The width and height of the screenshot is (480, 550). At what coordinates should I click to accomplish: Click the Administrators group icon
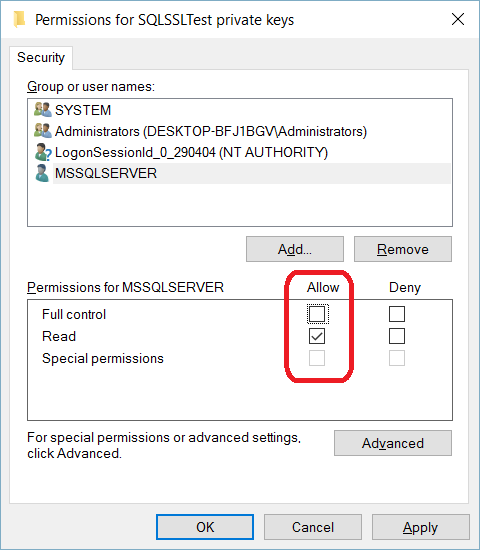pos(42,131)
